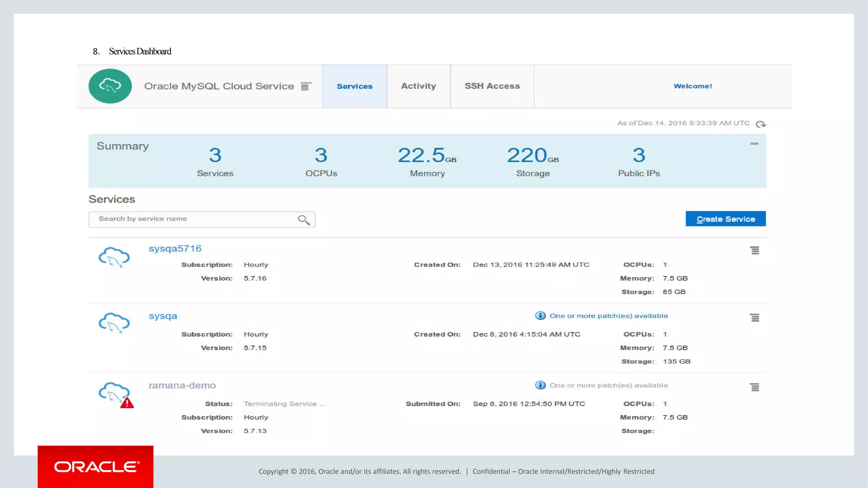Click the 85 GB storage value
The width and height of the screenshot is (868, 488).
coord(674,292)
